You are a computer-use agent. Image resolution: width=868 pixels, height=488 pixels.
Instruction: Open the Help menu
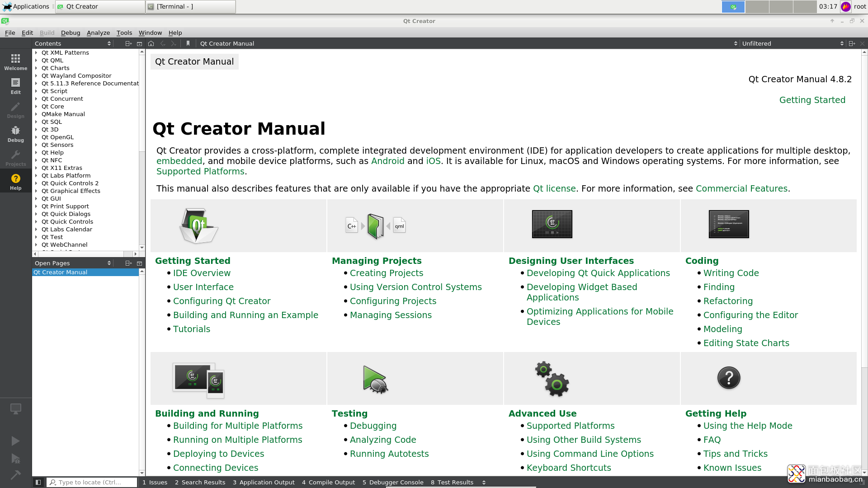pyautogui.click(x=175, y=33)
